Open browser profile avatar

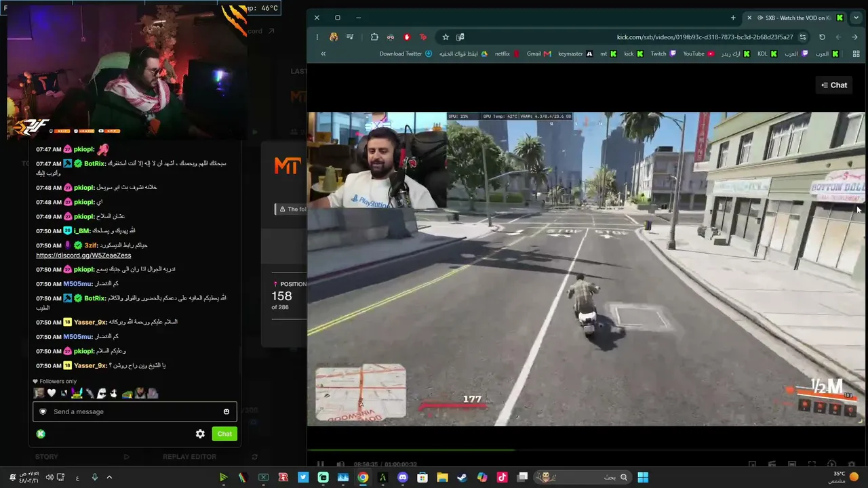coord(334,37)
